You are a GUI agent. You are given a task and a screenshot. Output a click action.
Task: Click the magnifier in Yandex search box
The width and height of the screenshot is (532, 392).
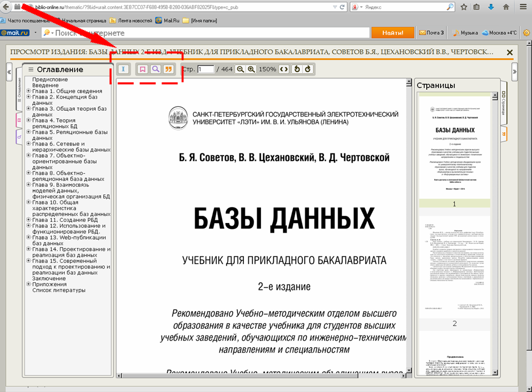[x=450, y=7]
